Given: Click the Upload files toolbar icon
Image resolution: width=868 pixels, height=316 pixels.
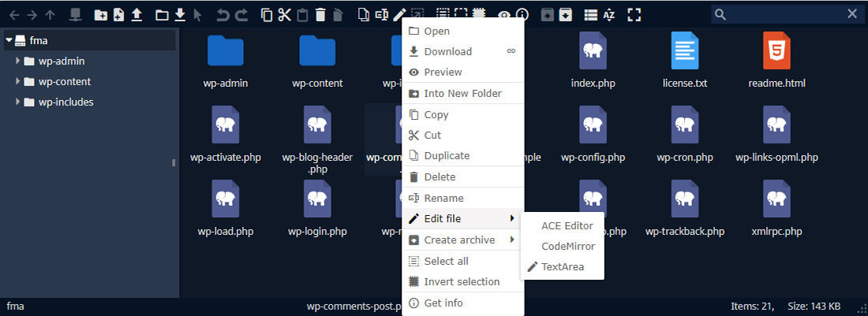Looking at the screenshot, I should click(137, 15).
